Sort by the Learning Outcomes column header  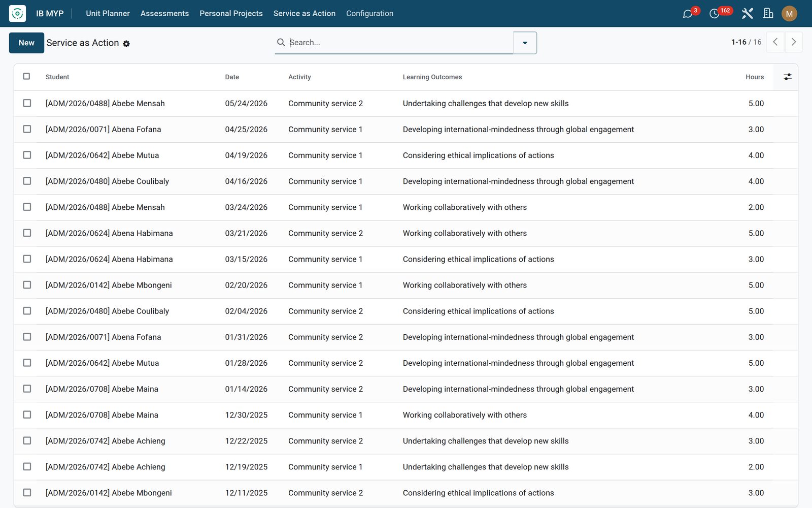[x=432, y=77]
